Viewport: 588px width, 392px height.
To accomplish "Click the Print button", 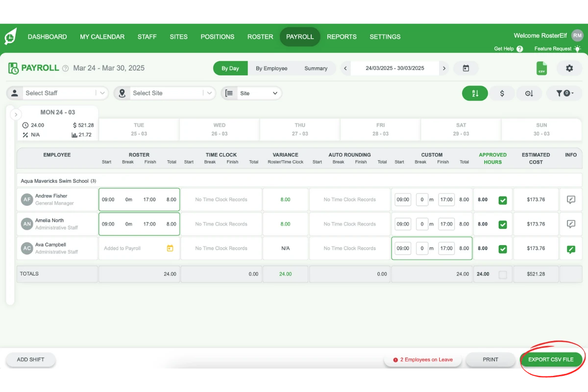I will [x=490, y=360].
